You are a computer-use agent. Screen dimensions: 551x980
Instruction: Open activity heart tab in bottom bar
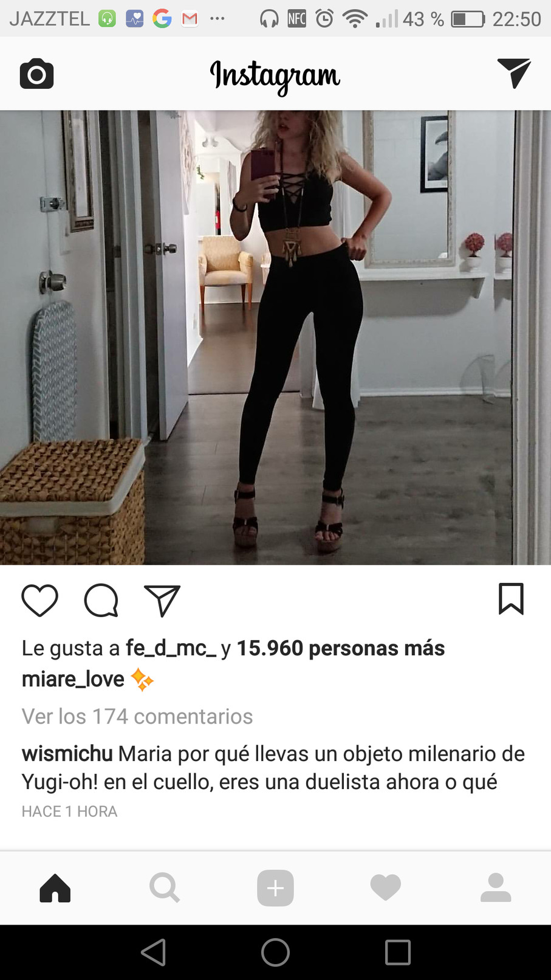[386, 888]
